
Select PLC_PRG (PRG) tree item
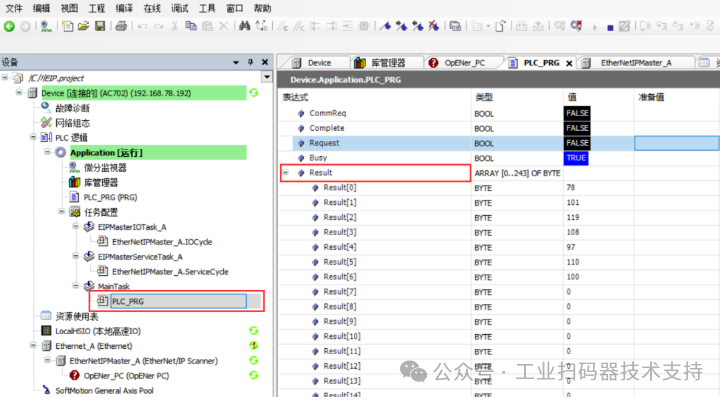pyautogui.click(x=110, y=197)
